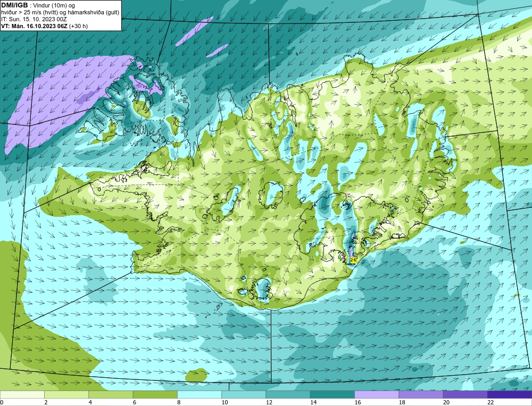
Task: Click the 'VT: Mán. 16.10.2023 06Z' text
Action: (34, 26)
